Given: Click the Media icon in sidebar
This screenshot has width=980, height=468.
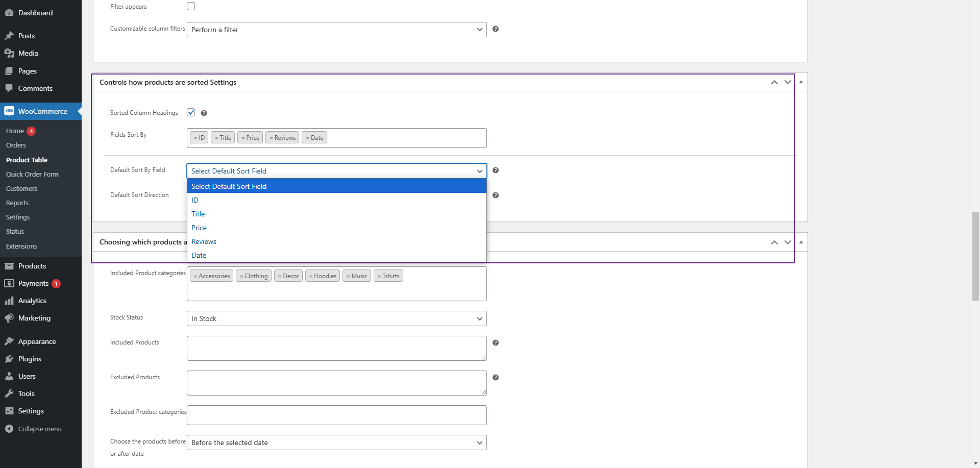Looking at the screenshot, I should point(9,53).
